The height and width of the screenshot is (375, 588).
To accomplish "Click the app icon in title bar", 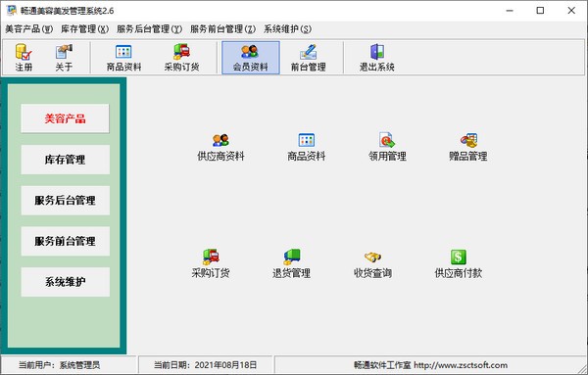I will [12, 11].
